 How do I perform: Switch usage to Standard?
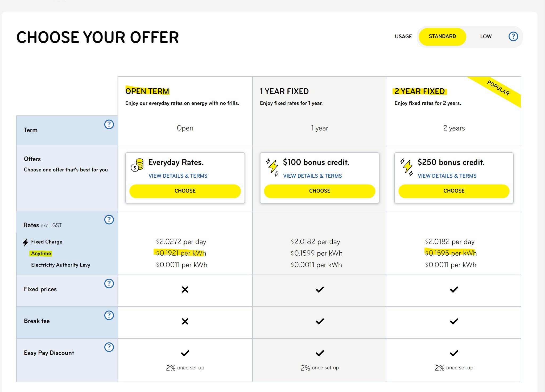click(x=442, y=36)
